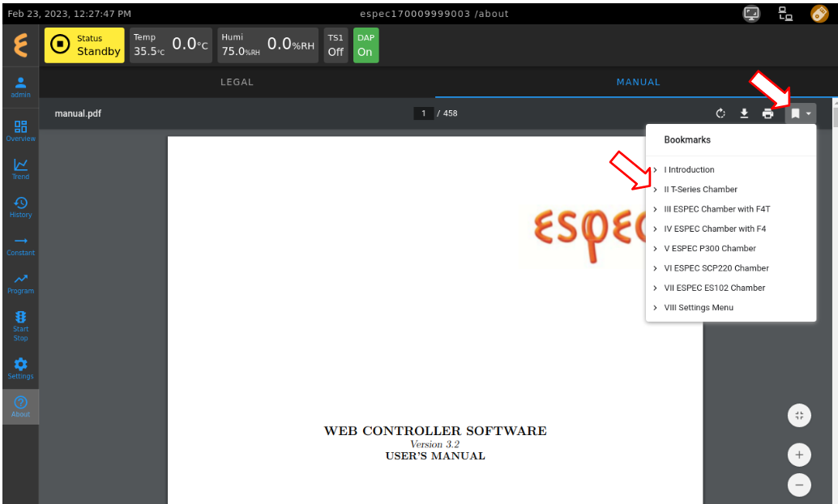Expand VII ESPEC ES102 Chamber chevron
Viewport: 838px width, 504px height.
[x=655, y=288]
